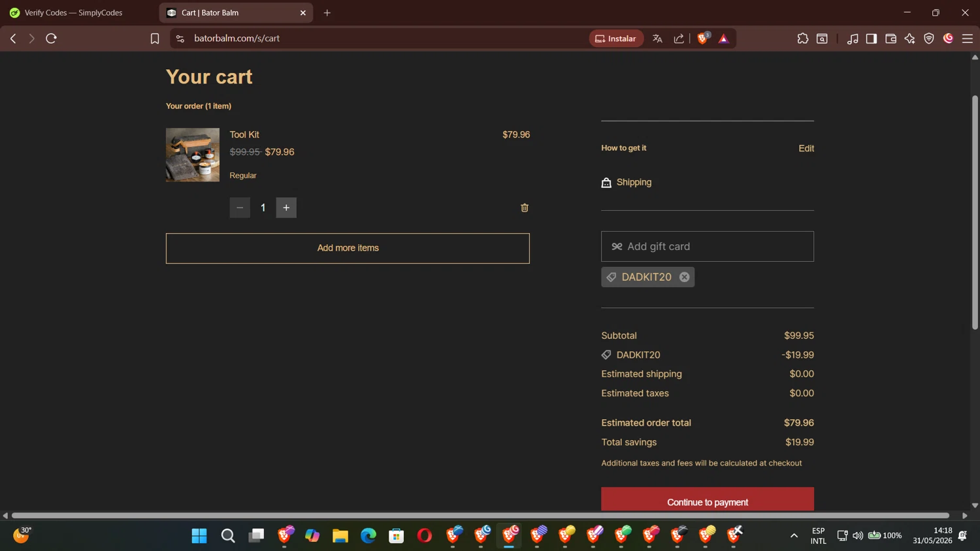980x551 pixels.
Task: Open the browser hamburger menu
Action: coord(968,39)
